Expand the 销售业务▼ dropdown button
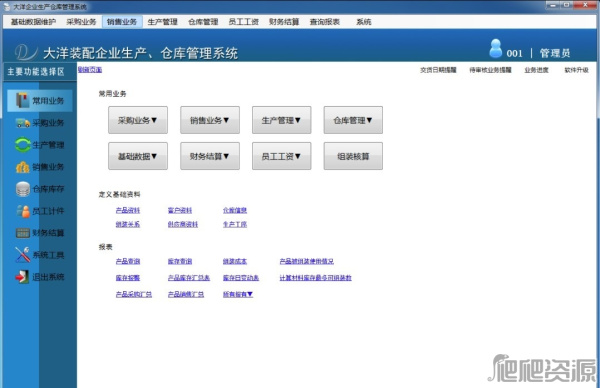This screenshot has height=388, width=600. point(210,120)
